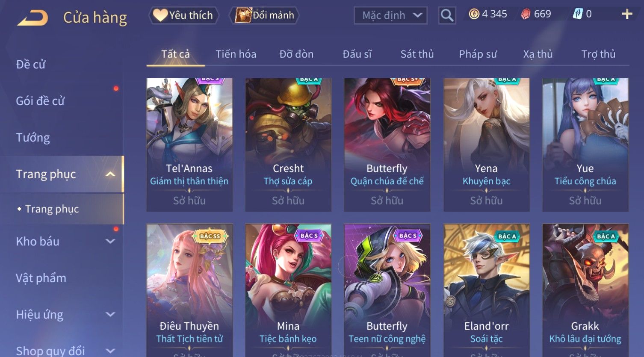Open the Điêu Thuyền Thất Tịch tiên tử skin
Viewport: 644px width, 357px height.
(x=189, y=290)
